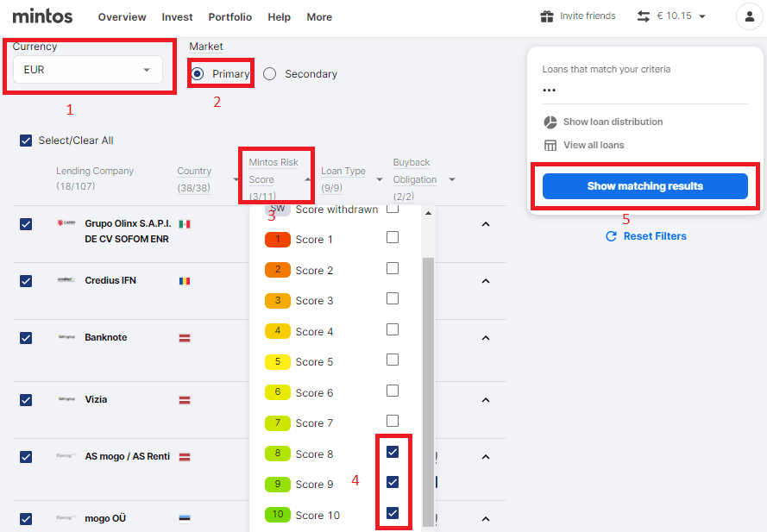The image size is (767, 532).
Task: Click the Grupo Olinx company logo
Action: pyautogui.click(x=66, y=224)
